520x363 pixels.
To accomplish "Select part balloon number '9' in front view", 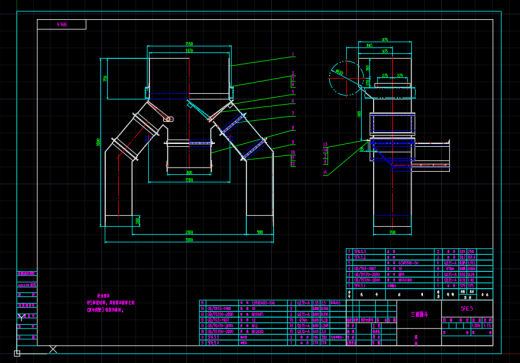I will [x=293, y=142].
